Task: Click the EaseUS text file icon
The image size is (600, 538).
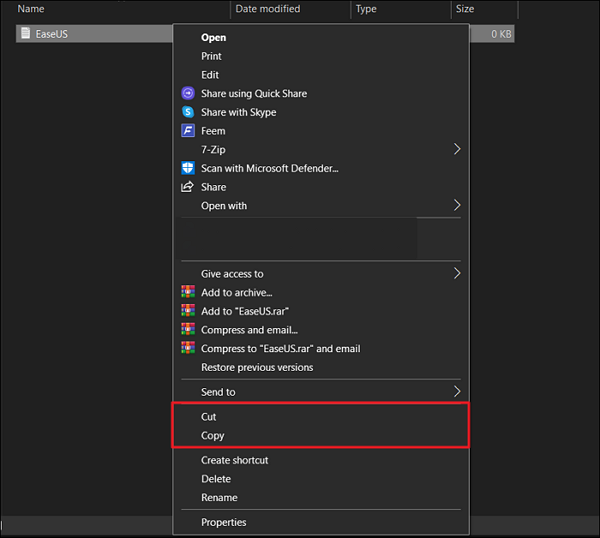Action: [x=26, y=34]
